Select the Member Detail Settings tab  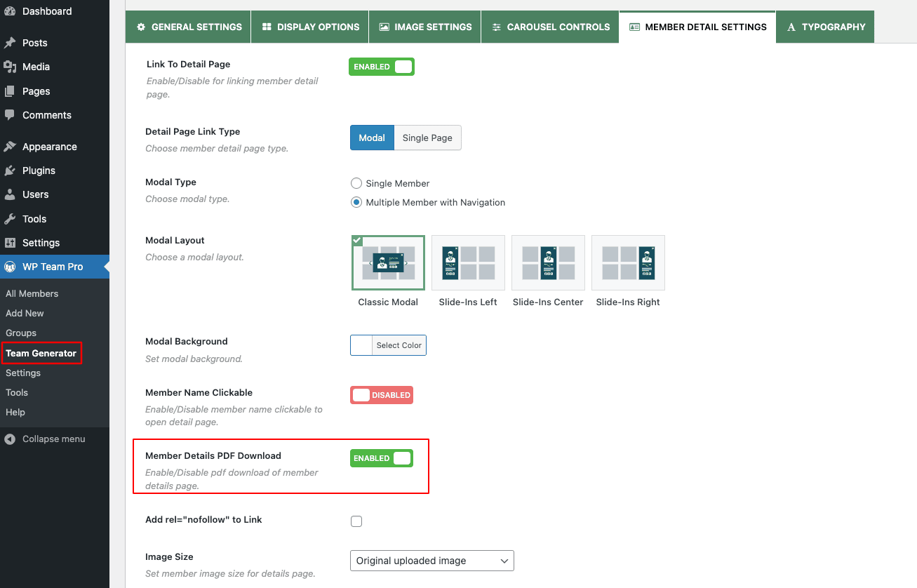point(697,27)
